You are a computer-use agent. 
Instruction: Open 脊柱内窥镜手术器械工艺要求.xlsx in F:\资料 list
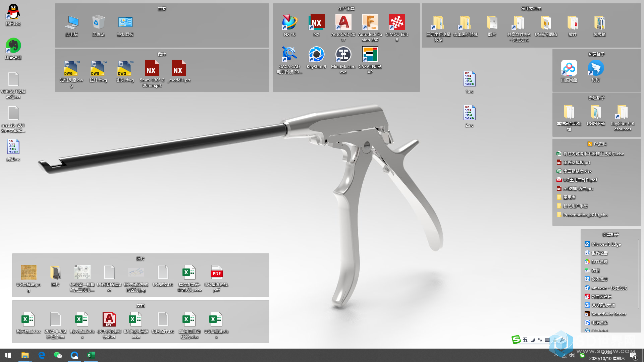(x=590, y=154)
